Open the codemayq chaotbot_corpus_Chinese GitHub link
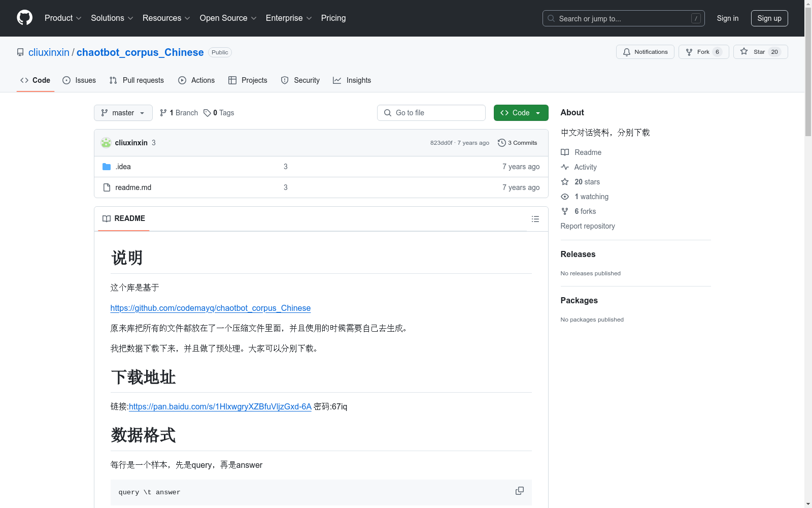 click(211, 308)
